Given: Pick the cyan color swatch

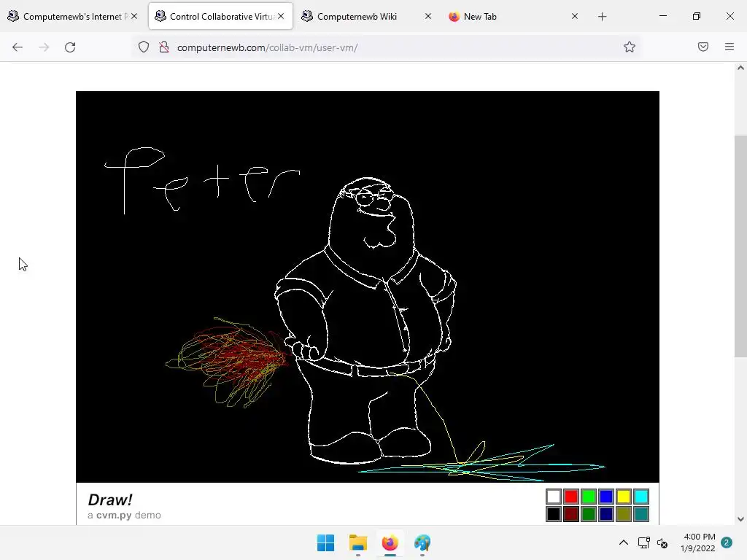Looking at the screenshot, I should click(641, 497).
